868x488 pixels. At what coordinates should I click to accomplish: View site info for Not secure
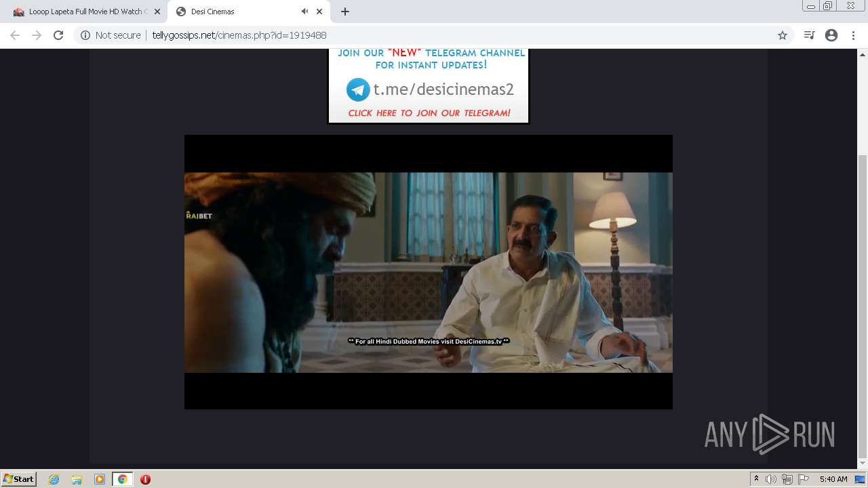[111, 35]
